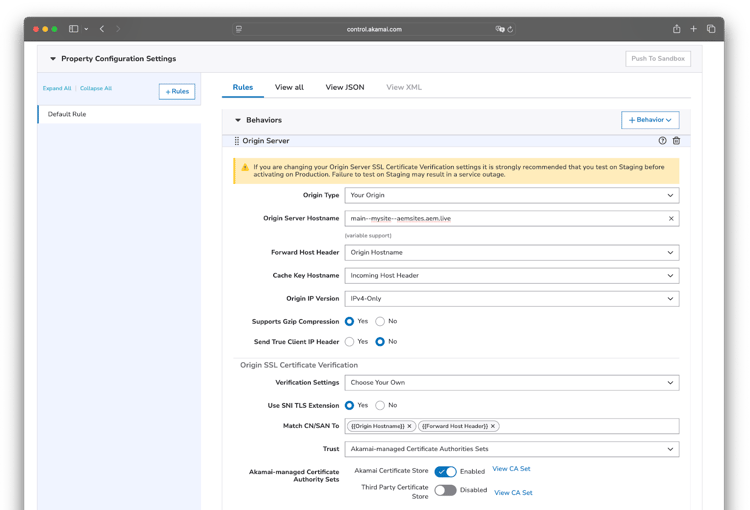The image size is (750, 510).
Task: Grab the Origin Server drag handle
Action: 237,141
